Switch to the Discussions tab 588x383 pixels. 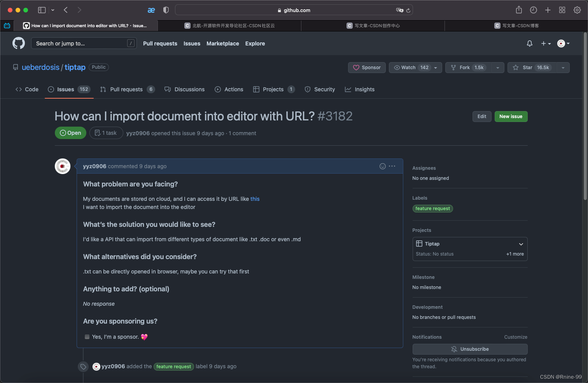click(x=184, y=89)
